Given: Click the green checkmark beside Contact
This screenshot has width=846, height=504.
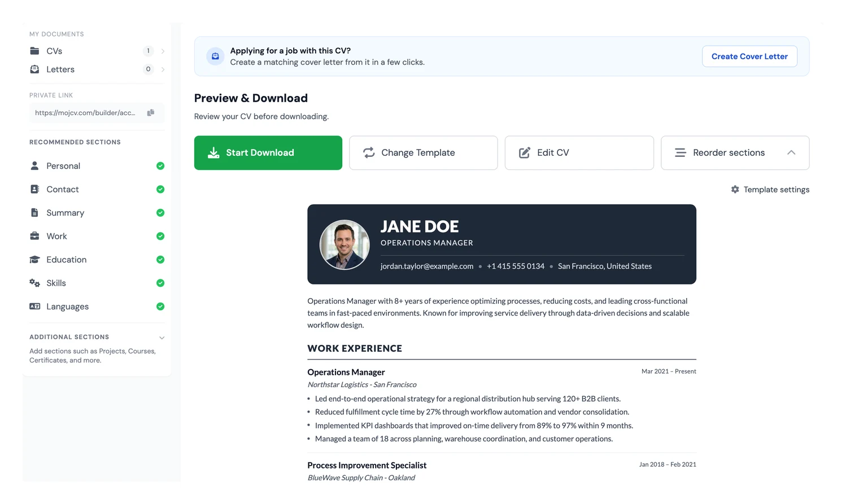Looking at the screenshot, I should click(160, 189).
